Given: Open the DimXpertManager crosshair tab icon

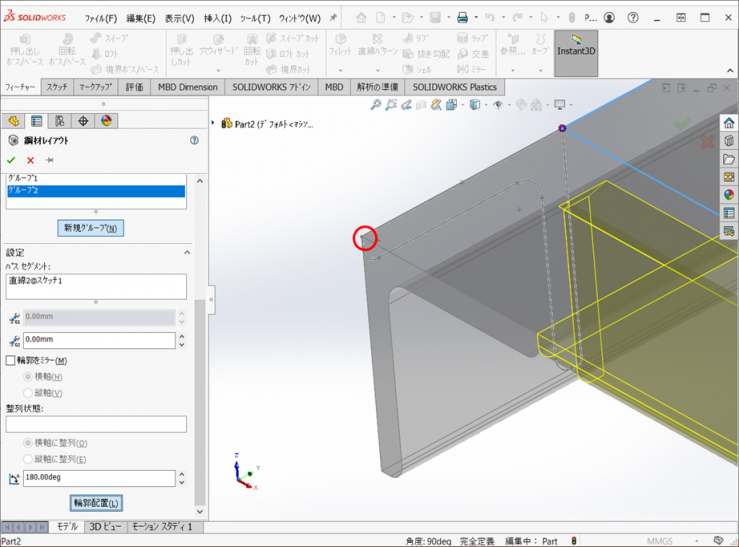Looking at the screenshot, I should coord(83,121).
